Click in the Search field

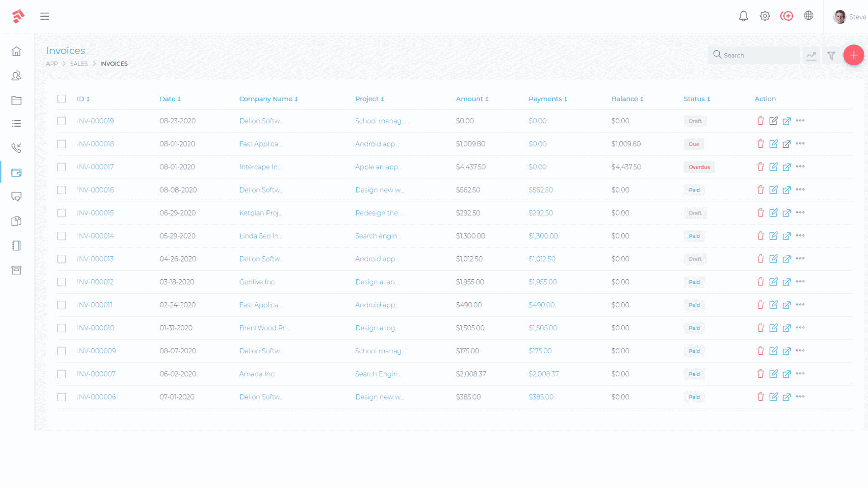coord(754,55)
